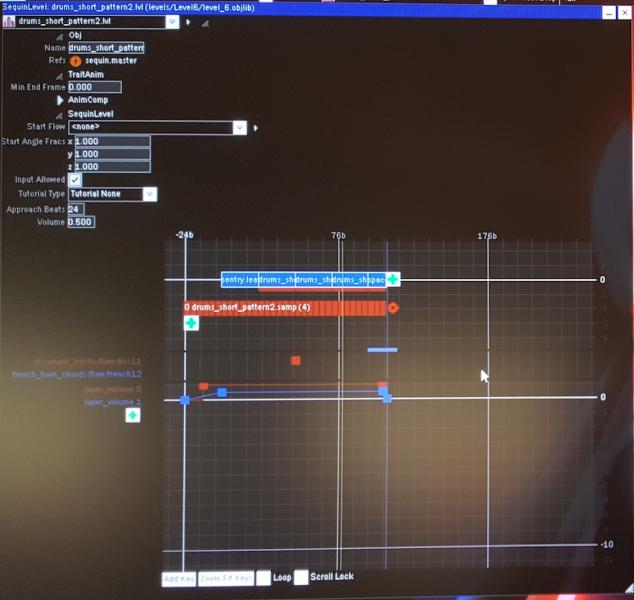Toggle the Input Allowed checkbox

(74, 180)
